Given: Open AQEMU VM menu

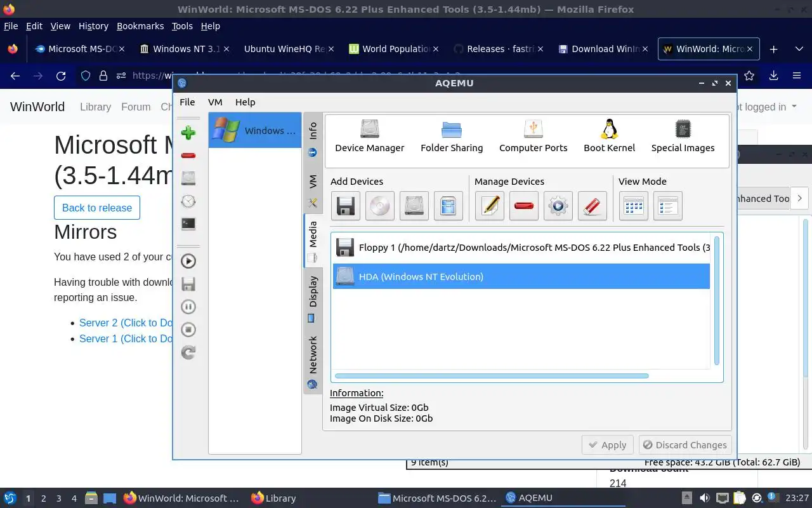Looking at the screenshot, I should click(215, 102).
